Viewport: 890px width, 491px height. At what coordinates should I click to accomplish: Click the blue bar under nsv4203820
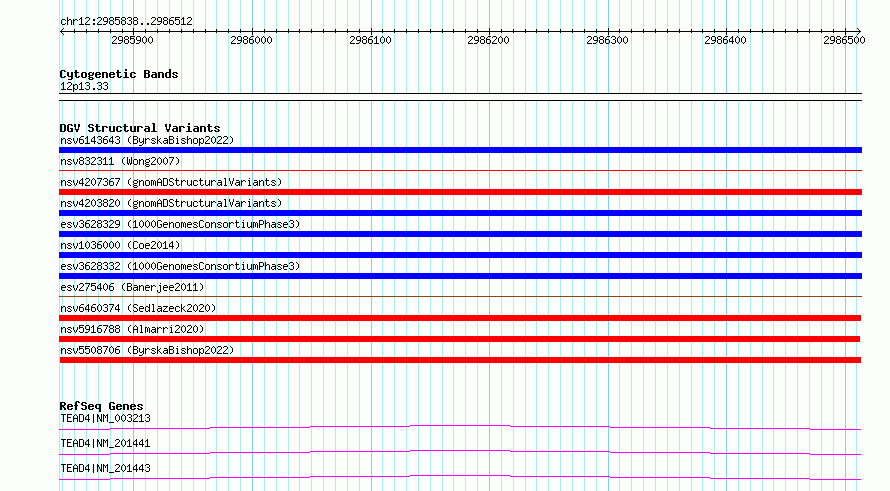pos(460,213)
